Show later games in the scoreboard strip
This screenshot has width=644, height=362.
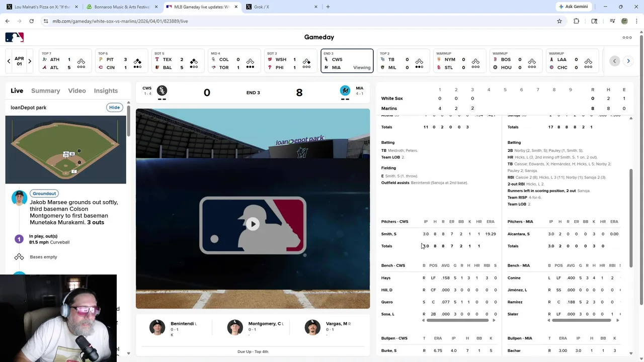(628, 61)
